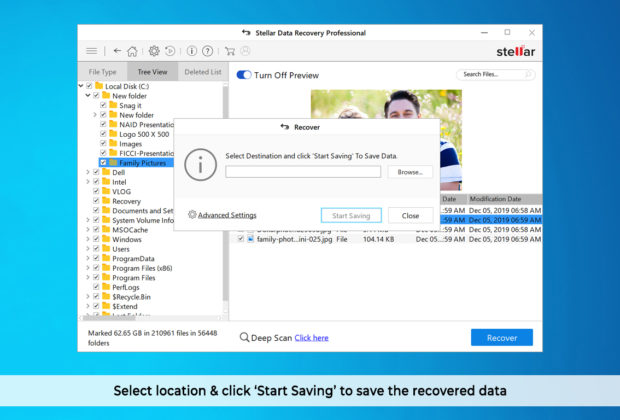This screenshot has height=420, width=620.
Task: Click the Deep Scan Click here link
Action: click(x=312, y=338)
